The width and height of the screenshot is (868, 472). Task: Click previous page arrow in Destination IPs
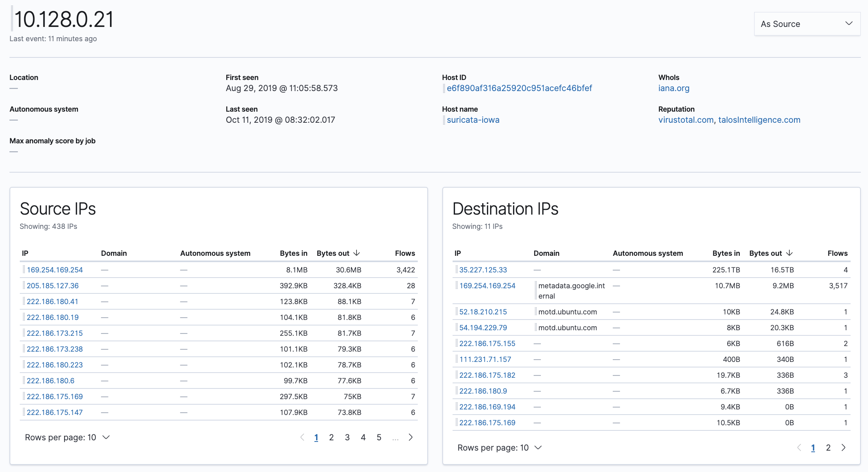(799, 447)
